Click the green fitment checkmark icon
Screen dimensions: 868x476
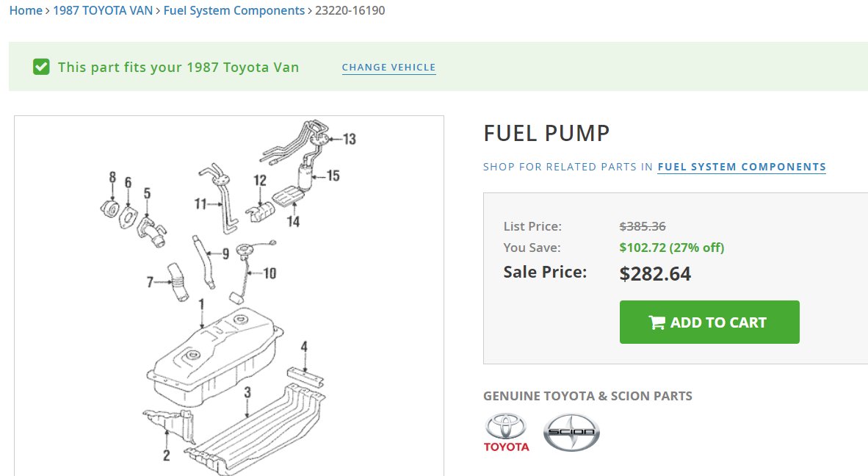click(x=41, y=67)
